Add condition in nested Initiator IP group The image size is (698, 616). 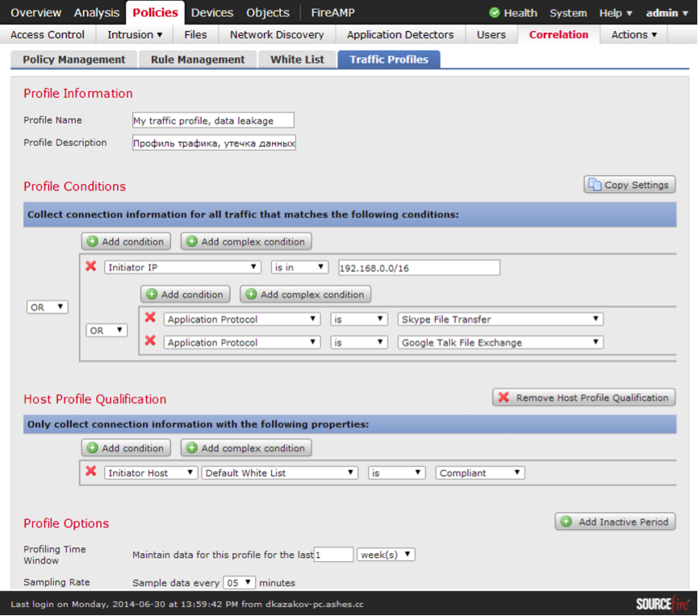click(185, 295)
